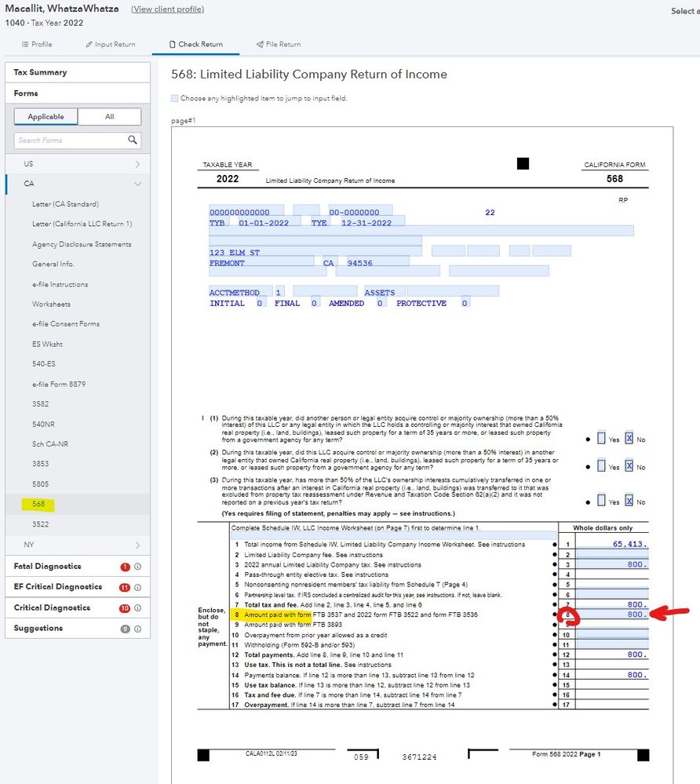Click info icon beside EF Critical Diagnostics

pos(138,587)
